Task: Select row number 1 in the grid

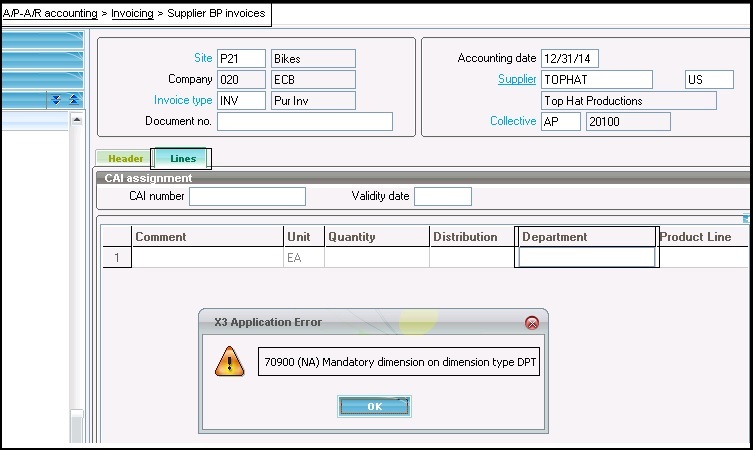Action: point(117,258)
